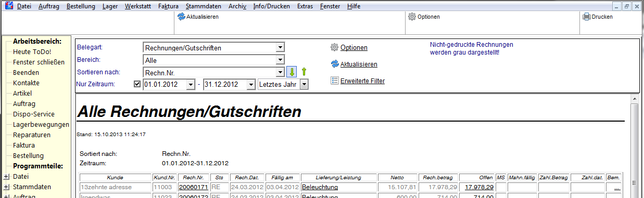This screenshot has height=198, width=644.
Task: Click the Drucken printer icon
Action: [x=586, y=17]
